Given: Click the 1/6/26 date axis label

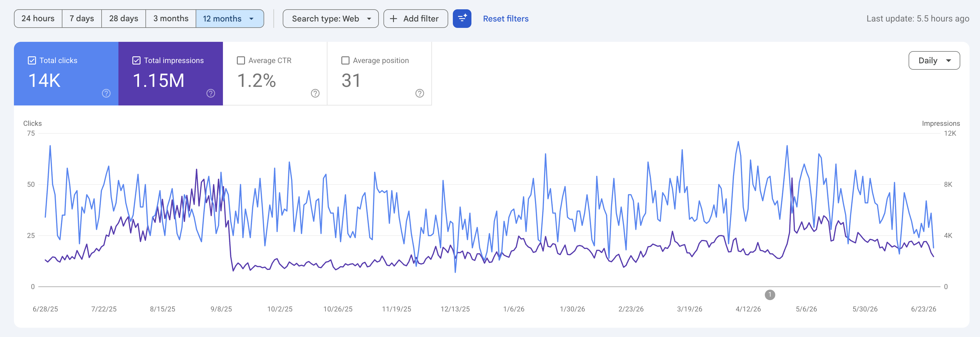Looking at the screenshot, I should click(x=514, y=309).
